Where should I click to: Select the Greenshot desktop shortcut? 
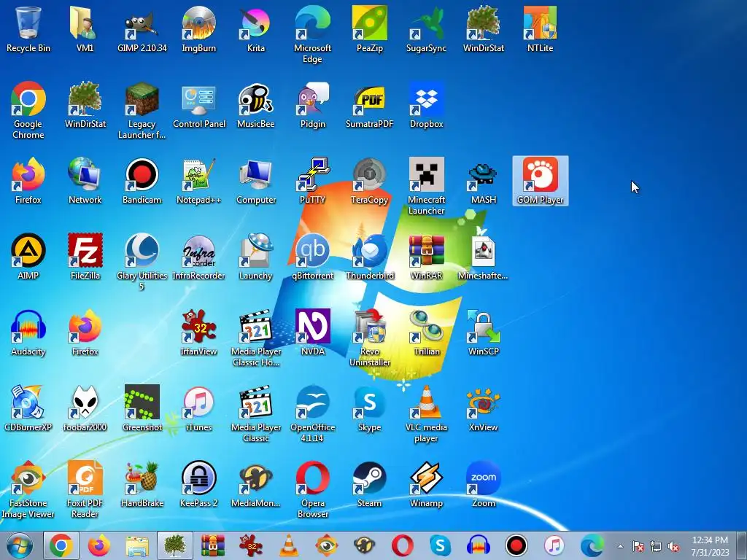point(142,408)
